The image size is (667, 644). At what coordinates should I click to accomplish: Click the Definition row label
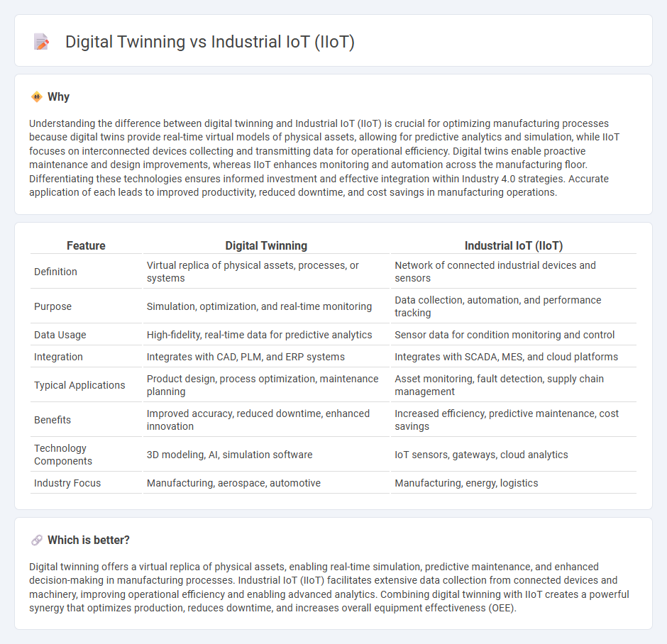pyautogui.click(x=55, y=272)
